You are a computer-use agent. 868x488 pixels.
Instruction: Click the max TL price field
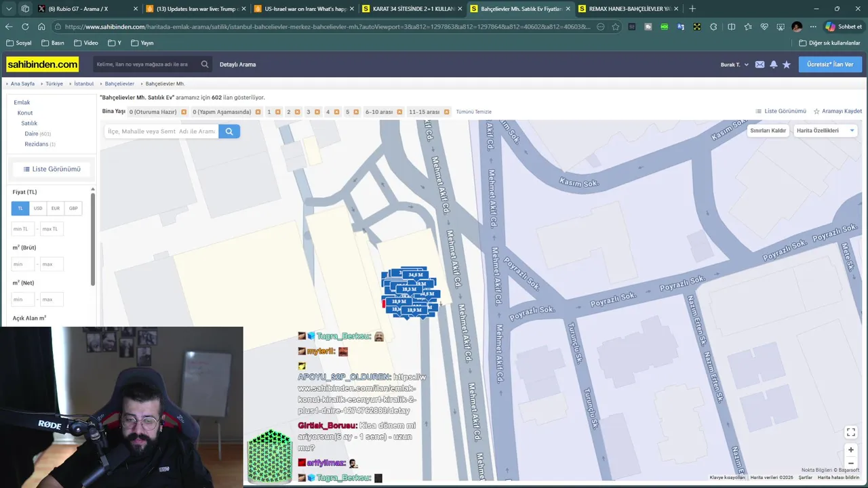tap(52, 229)
